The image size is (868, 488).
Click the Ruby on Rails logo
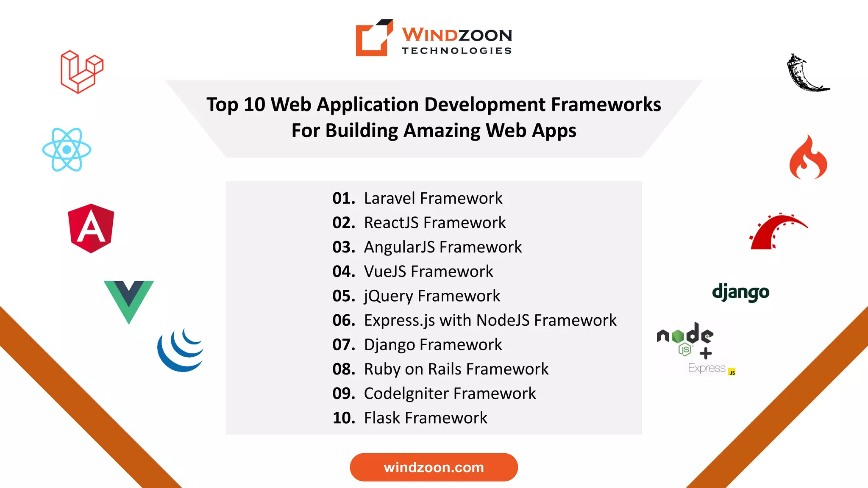[x=778, y=232]
